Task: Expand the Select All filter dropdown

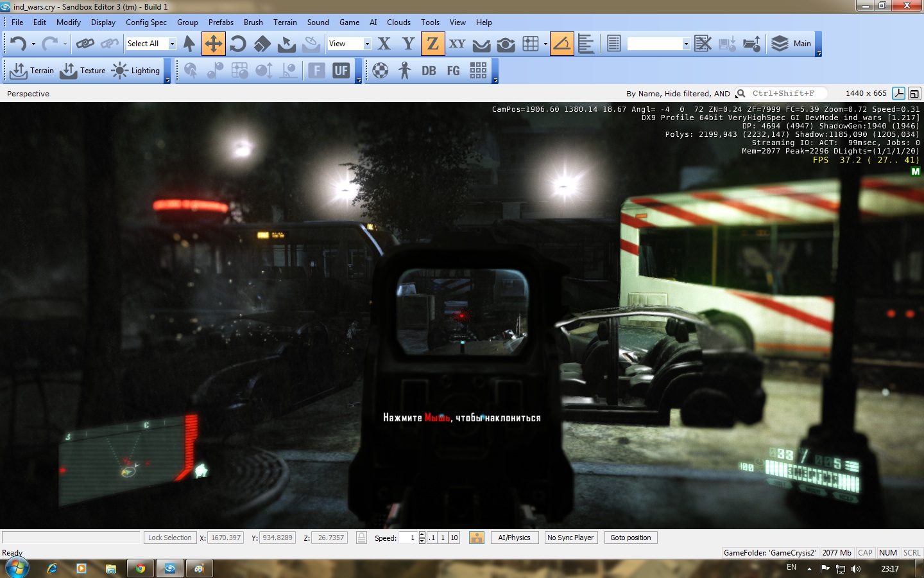Action: pos(172,44)
